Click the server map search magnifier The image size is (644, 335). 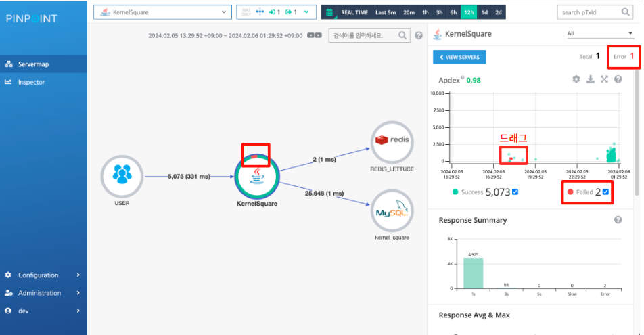[x=402, y=35]
